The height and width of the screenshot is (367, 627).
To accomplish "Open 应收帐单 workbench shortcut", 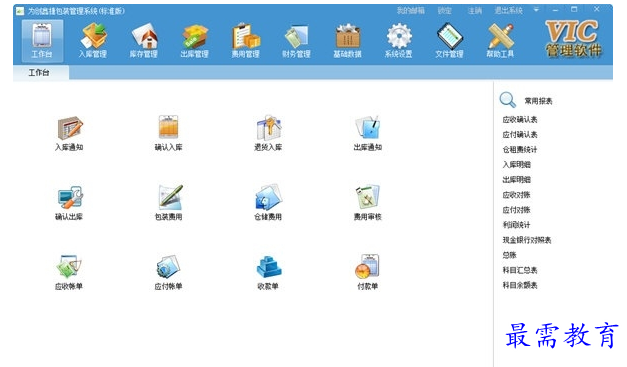I will tap(69, 273).
